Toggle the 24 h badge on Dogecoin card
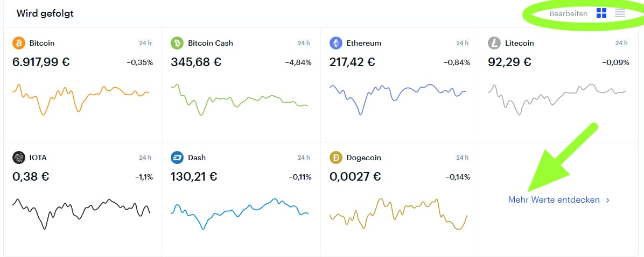 462,158
